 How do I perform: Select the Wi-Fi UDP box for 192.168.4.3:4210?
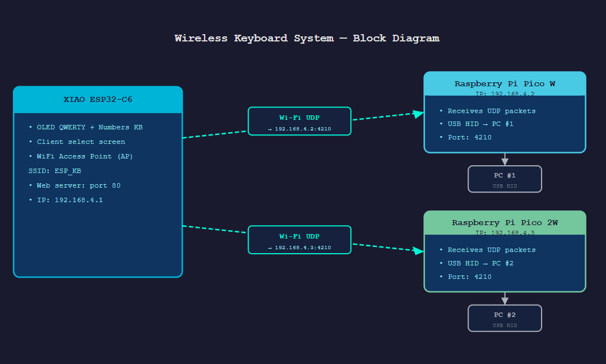[299, 240]
